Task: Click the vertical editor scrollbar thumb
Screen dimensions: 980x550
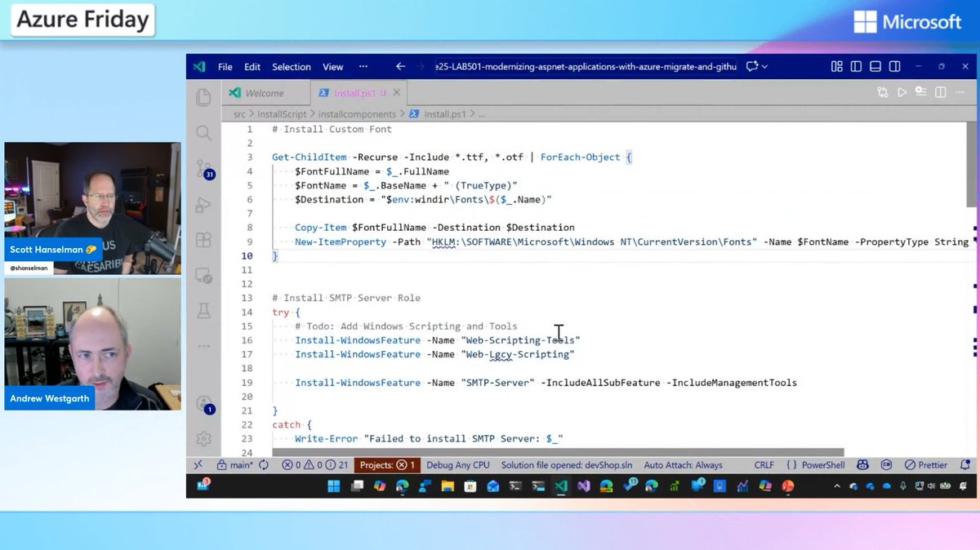Action: coord(971,164)
